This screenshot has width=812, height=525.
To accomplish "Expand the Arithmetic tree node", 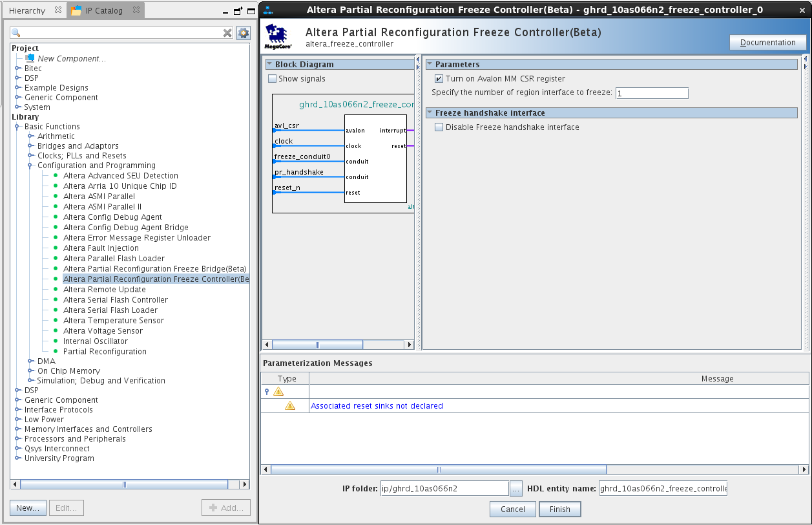I will (30, 136).
